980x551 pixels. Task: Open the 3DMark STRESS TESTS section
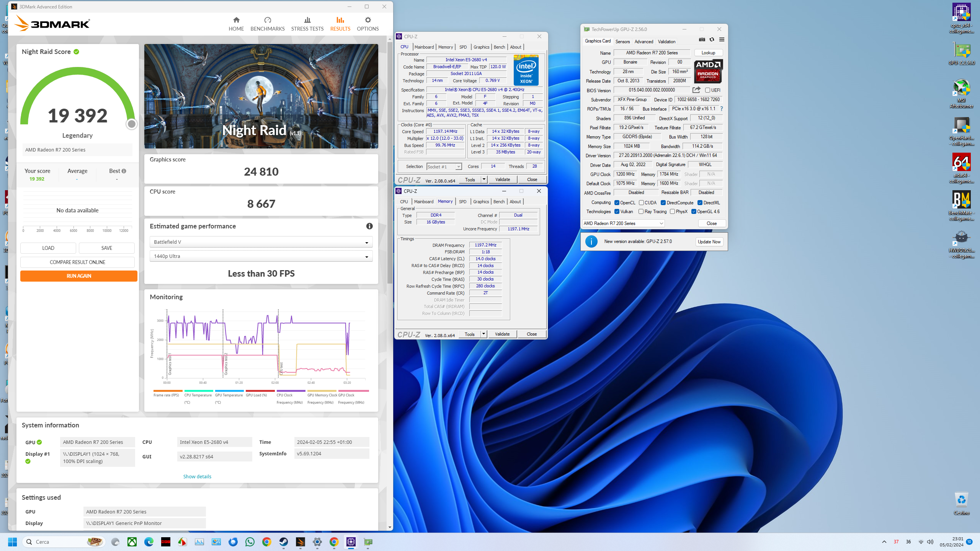pyautogui.click(x=307, y=24)
